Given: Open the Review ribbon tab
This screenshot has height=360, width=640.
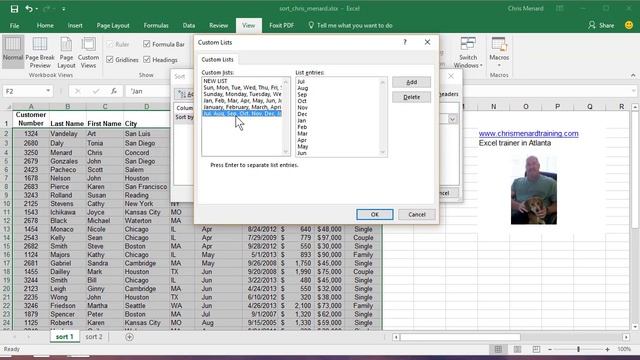Looking at the screenshot, I should [218, 25].
